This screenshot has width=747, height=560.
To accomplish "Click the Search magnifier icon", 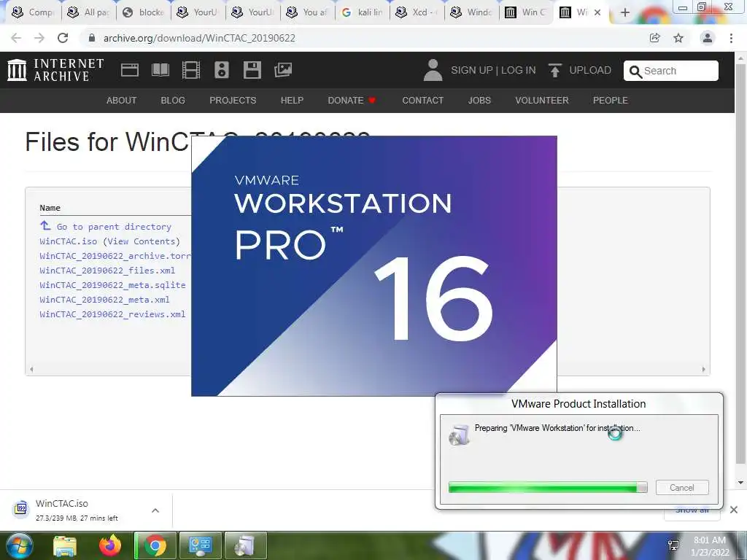I will pyautogui.click(x=635, y=71).
